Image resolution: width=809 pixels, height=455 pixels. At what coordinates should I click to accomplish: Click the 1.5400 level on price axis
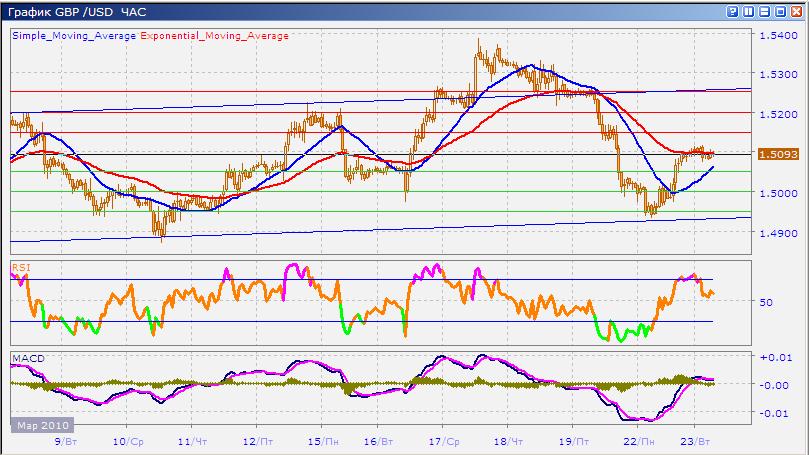tap(778, 36)
